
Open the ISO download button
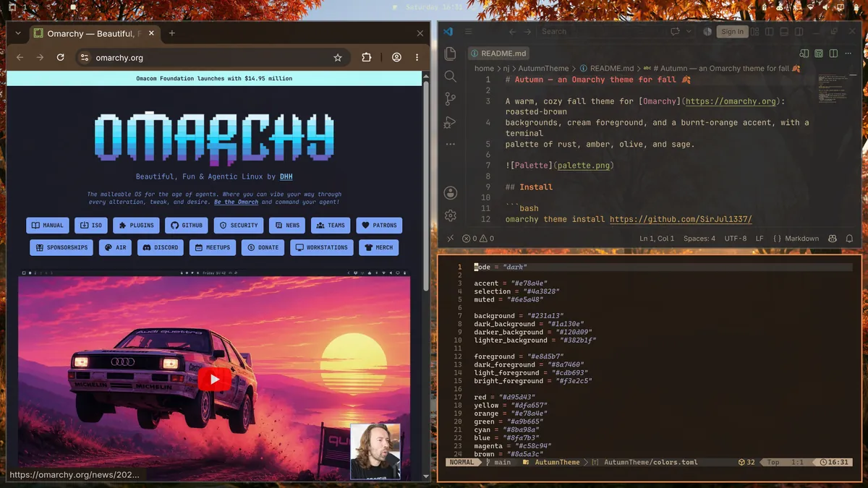pos(90,226)
